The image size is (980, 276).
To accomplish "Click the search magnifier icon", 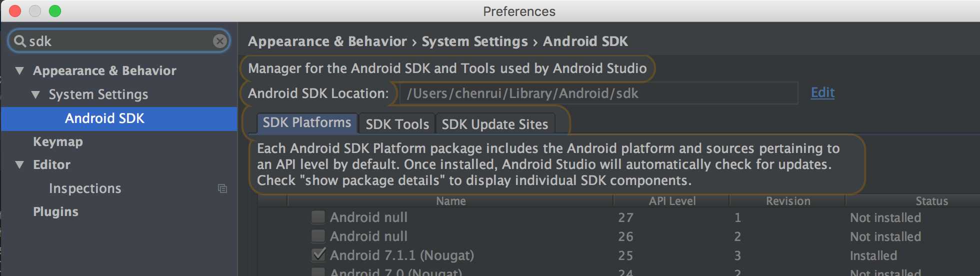I will coord(19,41).
